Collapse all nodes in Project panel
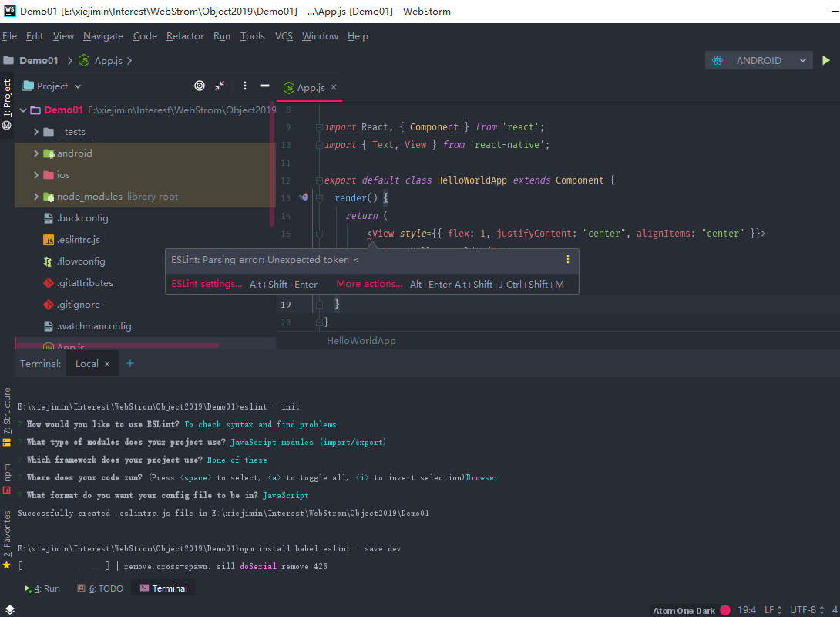The height and width of the screenshot is (617, 840). pos(220,86)
